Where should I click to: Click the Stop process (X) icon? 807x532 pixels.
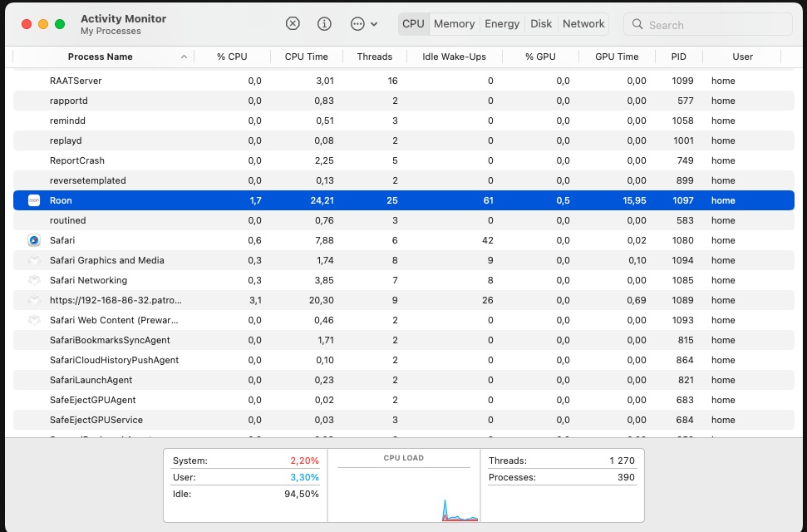point(293,23)
